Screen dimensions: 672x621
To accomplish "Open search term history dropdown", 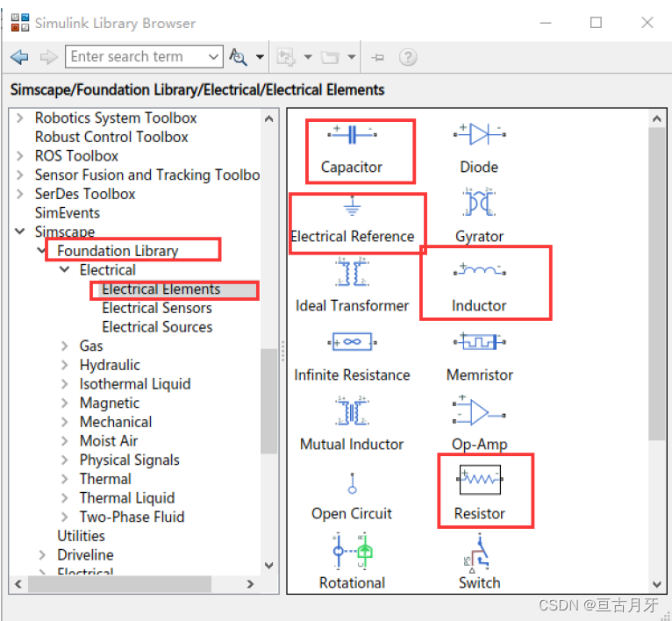I will (x=213, y=56).
